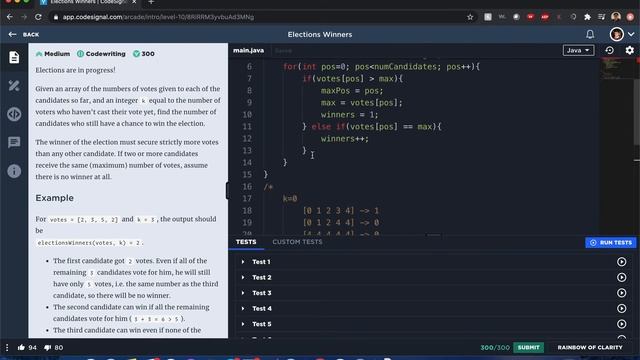640x360 pixels.
Task: Open a new browser tab
Action: [x=151, y=2]
